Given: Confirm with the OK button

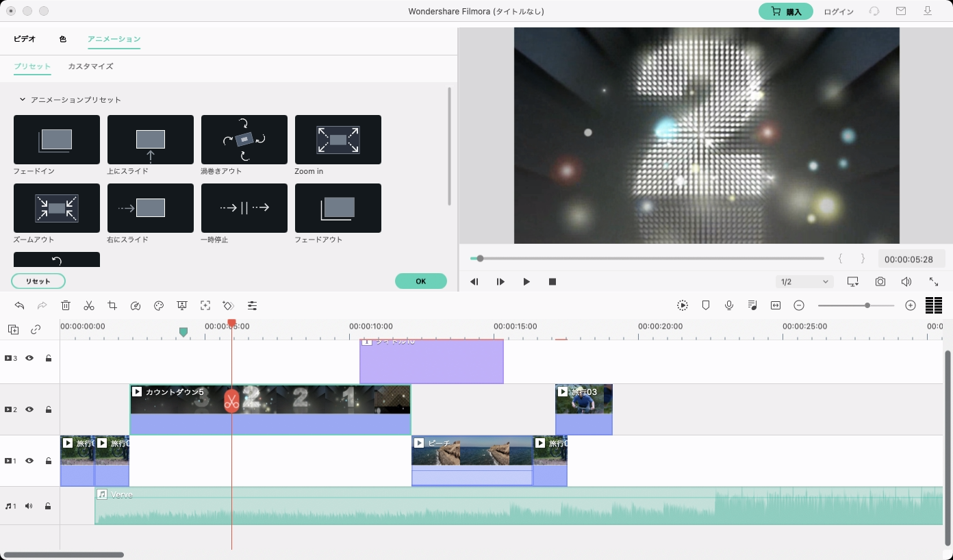Looking at the screenshot, I should coord(421,281).
